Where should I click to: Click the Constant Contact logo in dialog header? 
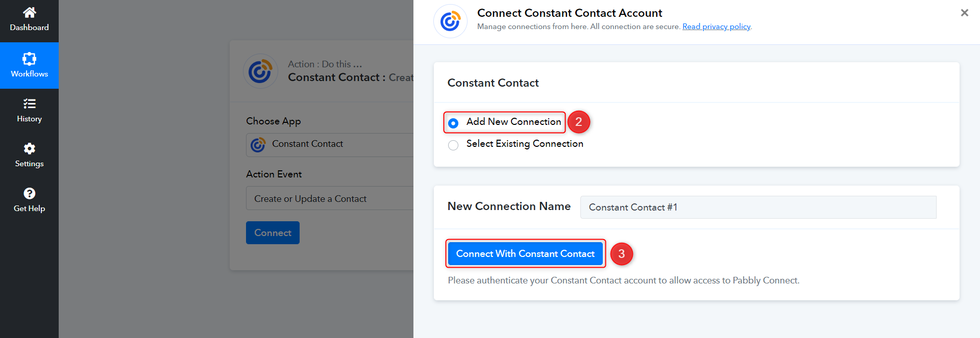click(450, 21)
